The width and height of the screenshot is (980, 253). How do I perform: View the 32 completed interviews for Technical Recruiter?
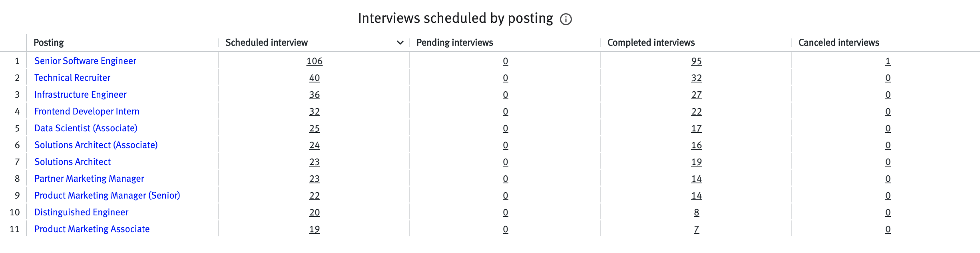(x=696, y=78)
